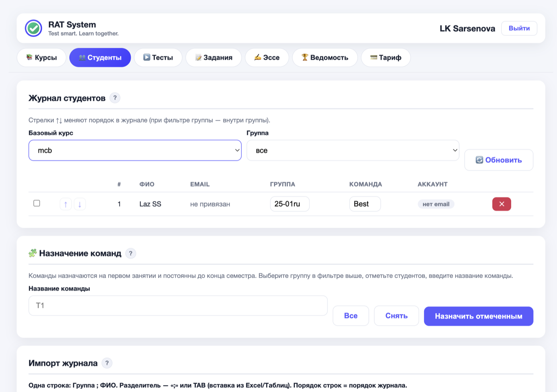View the Ведомость tab
The height and width of the screenshot is (392, 557).
325,58
